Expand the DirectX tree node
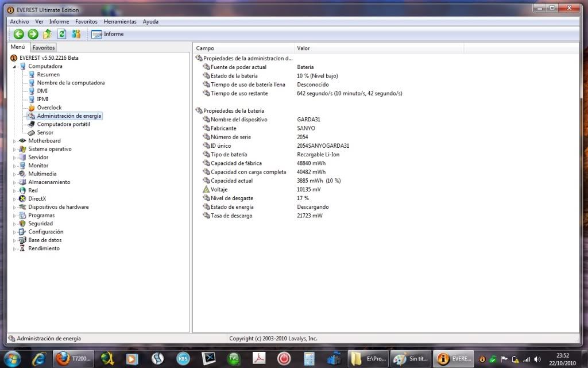The image size is (588, 368). point(14,199)
